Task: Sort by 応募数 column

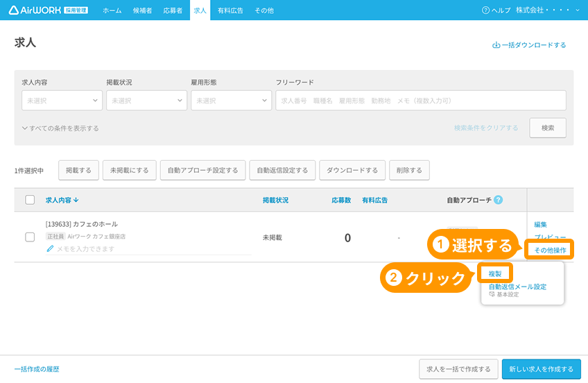Action: (341, 200)
